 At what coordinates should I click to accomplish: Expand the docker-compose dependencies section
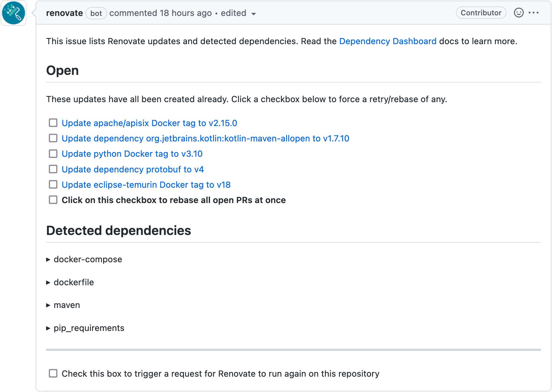coord(87,259)
